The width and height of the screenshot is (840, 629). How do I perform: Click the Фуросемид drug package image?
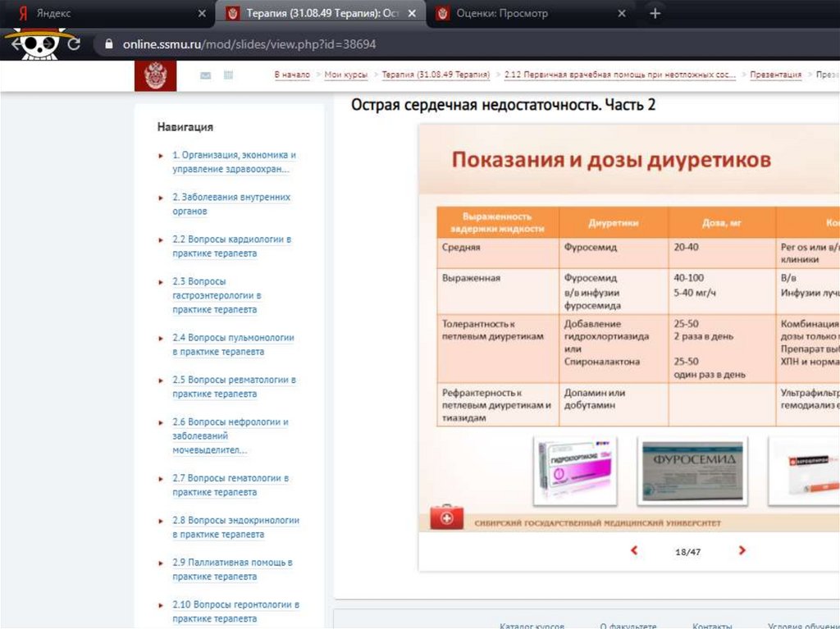pos(692,471)
